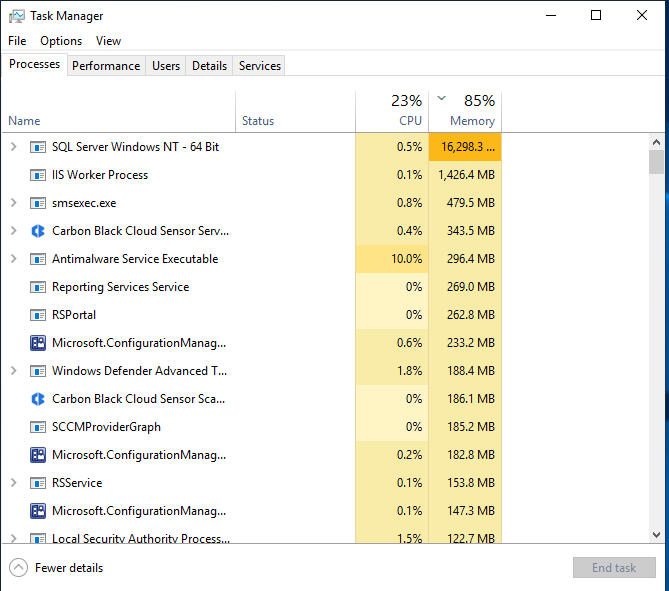Click the RSPortal process icon

tap(38, 315)
